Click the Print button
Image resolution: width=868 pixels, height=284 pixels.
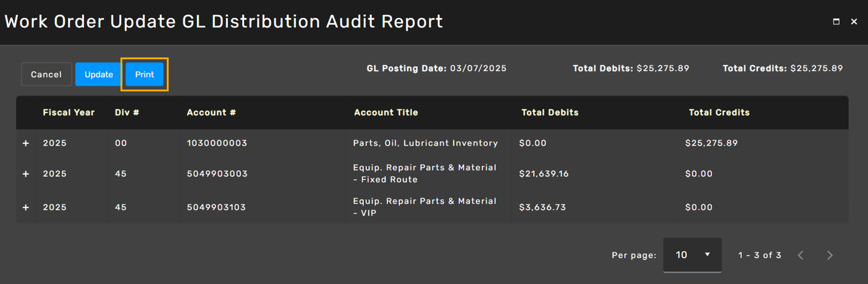pyautogui.click(x=145, y=74)
